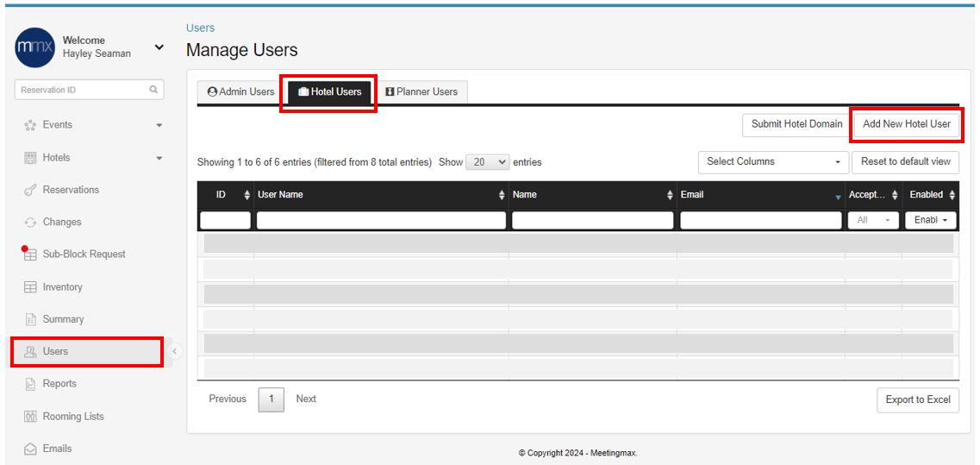Click the Inventory grid icon
Screen dimensions: 980x465
pyautogui.click(x=30, y=287)
